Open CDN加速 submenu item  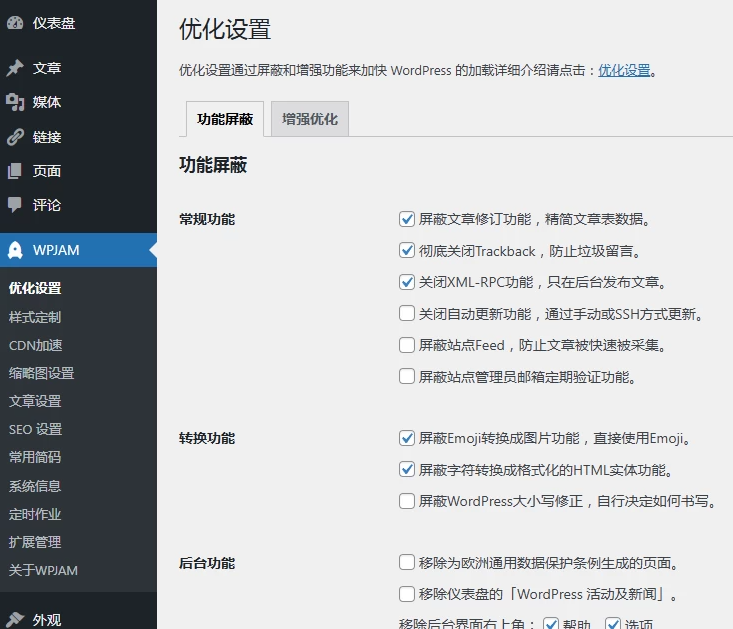coord(36,345)
